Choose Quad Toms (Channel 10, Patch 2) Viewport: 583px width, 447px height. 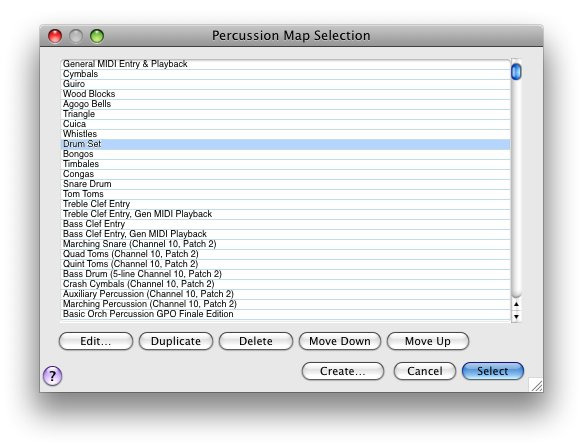pos(286,255)
